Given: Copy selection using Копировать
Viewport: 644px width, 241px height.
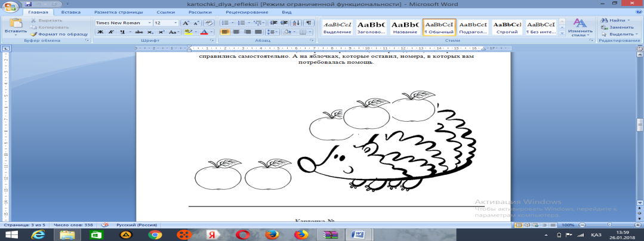Looking at the screenshot, I should click(49, 27).
